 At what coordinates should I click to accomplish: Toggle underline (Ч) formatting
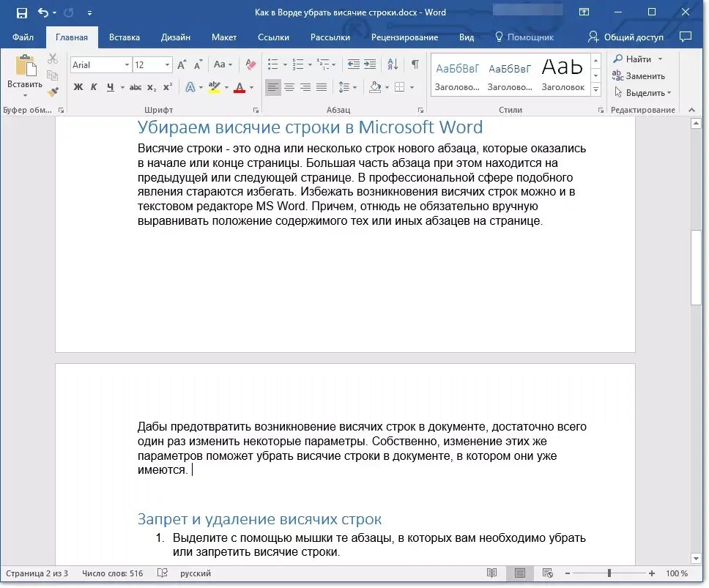click(111, 87)
